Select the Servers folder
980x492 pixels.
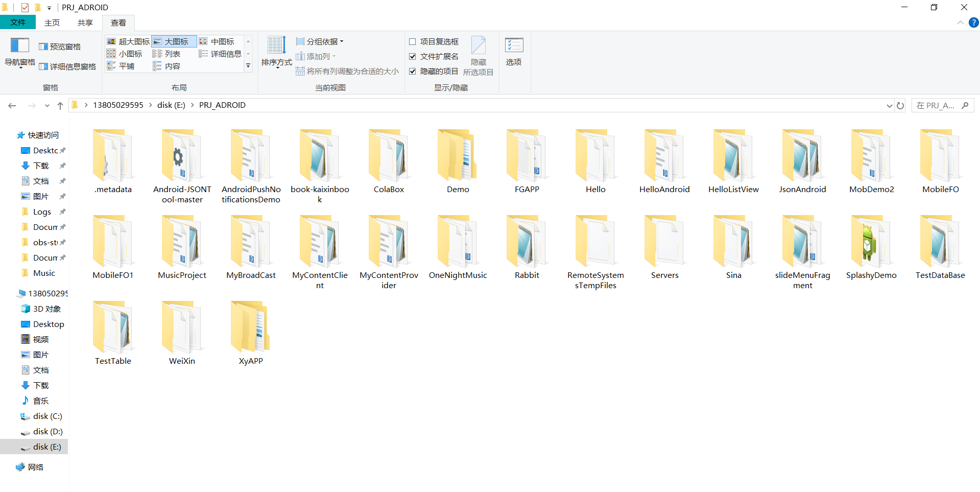(x=664, y=247)
